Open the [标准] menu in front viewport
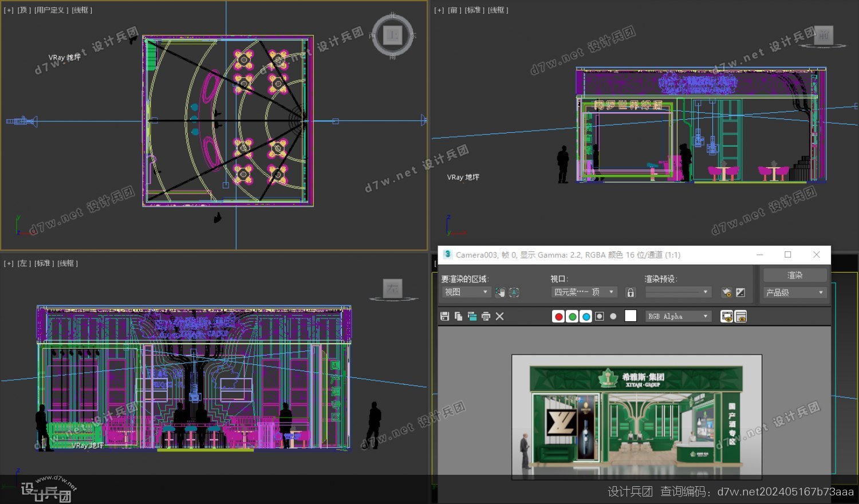This screenshot has height=504, width=859. pyautogui.click(x=474, y=10)
